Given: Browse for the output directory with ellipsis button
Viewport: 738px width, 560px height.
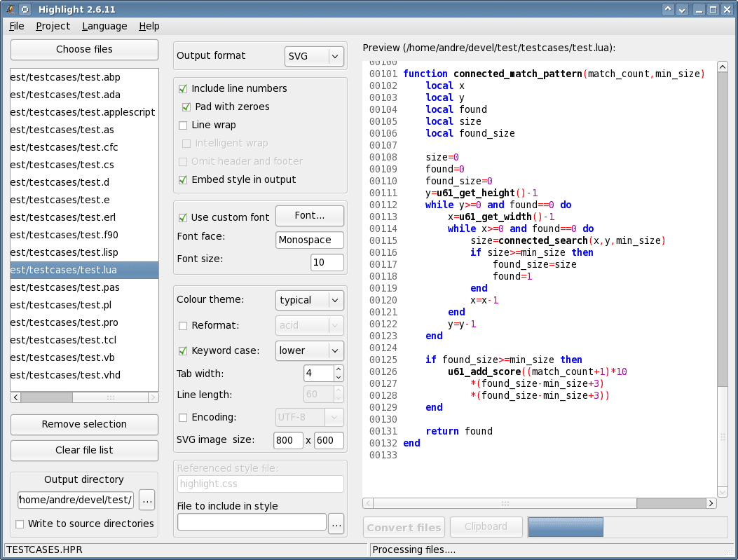Looking at the screenshot, I should point(147,500).
